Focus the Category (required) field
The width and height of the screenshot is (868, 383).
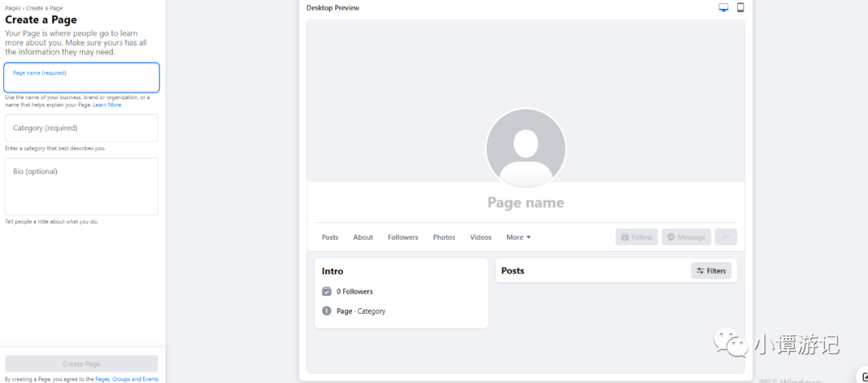click(81, 128)
